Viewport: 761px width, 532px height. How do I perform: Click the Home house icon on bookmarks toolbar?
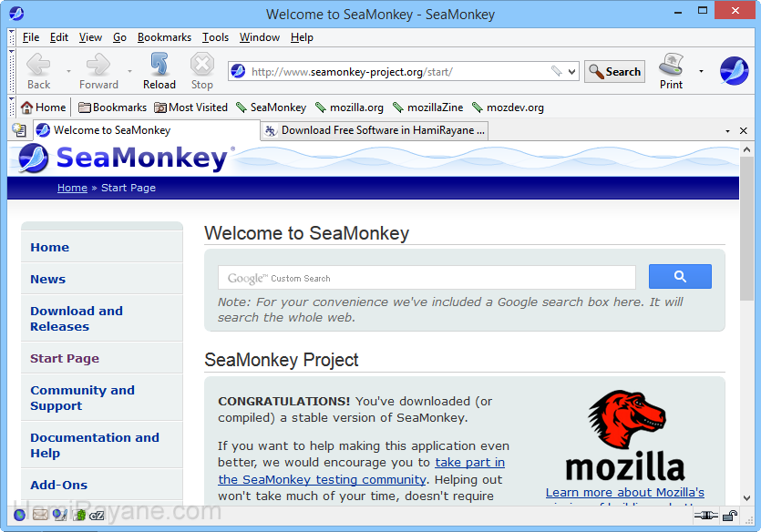(26, 107)
